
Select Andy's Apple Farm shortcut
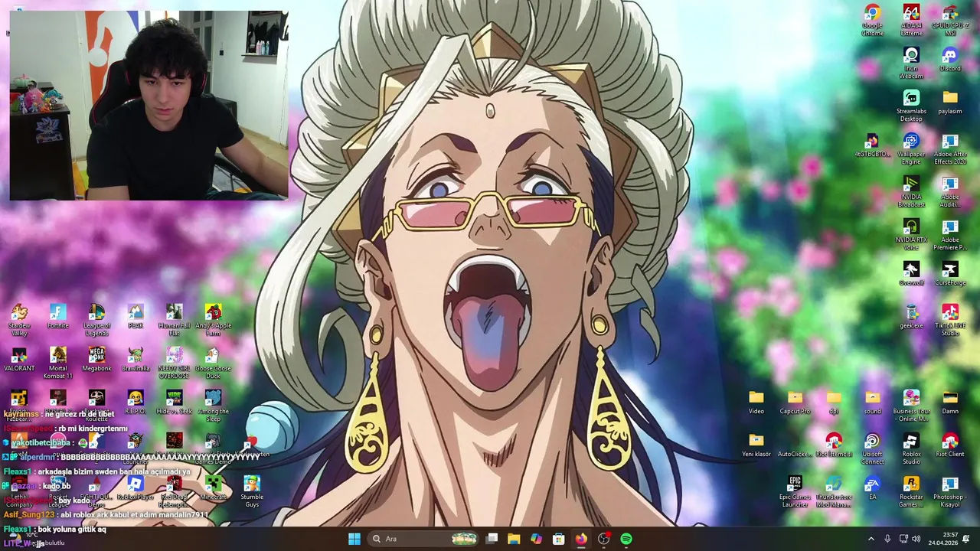[214, 320]
